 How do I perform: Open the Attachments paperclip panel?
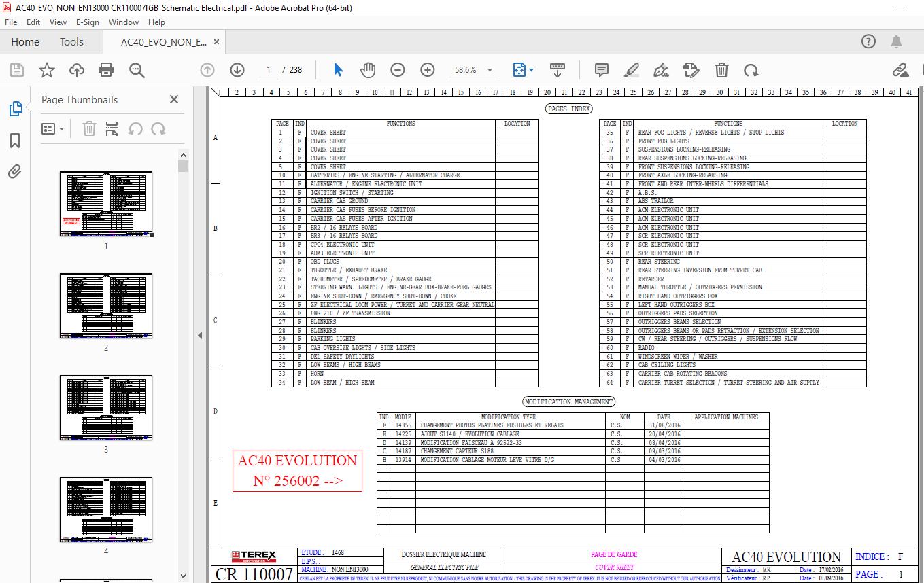pos(15,171)
